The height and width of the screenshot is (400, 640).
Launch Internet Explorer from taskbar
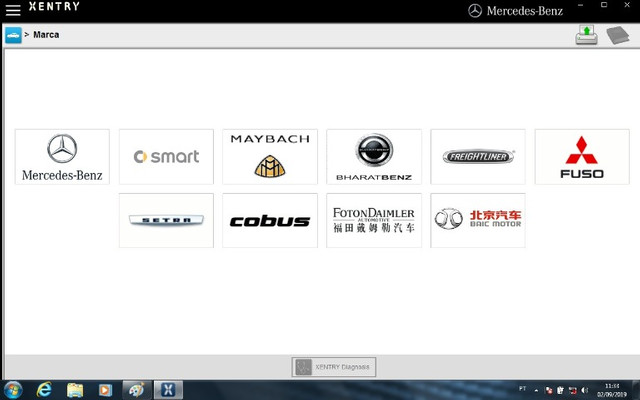pyautogui.click(x=44, y=390)
